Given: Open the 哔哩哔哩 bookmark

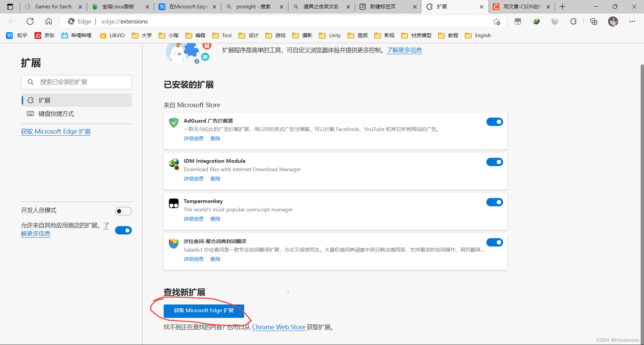Looking at the screenshot, I should point(76,36).
